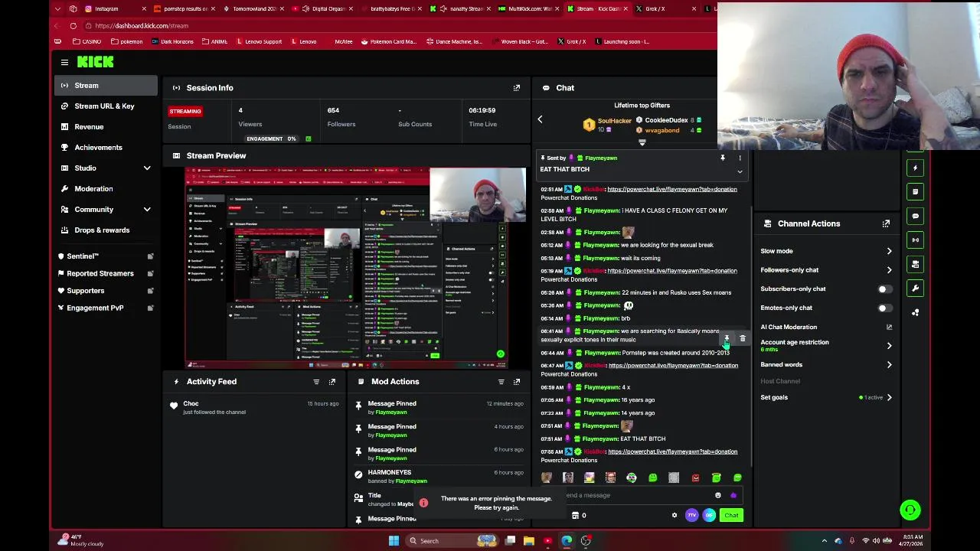980x551 pixels.
Task: Pop out the Session Info panel
Action: tap(516, 88)
